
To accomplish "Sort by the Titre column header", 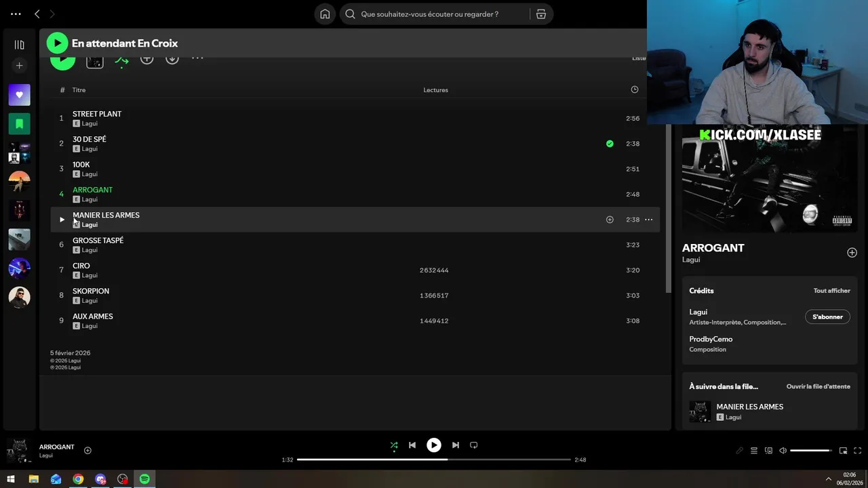I will (x=79, y=90).
